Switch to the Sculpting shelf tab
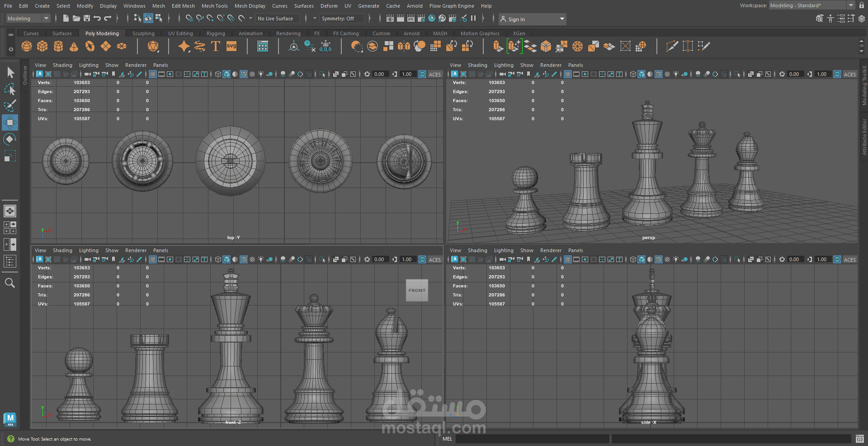The image size is (868, 446). pyautogui.click(x=143, y=33)
